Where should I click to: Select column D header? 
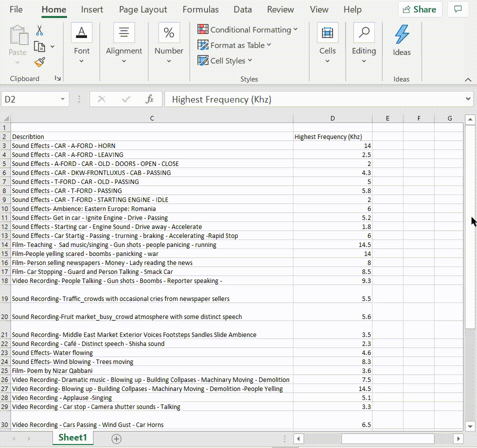(x=332, y=118)
